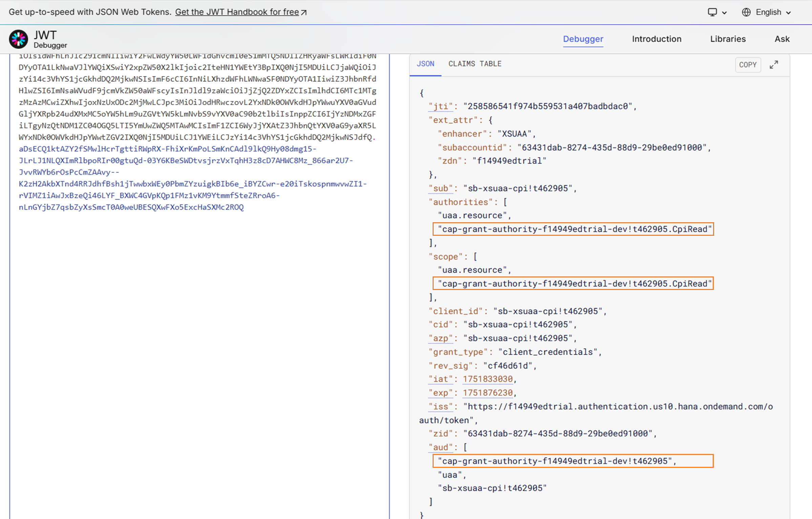Image resolution: width=812 pixels, height=519 pixels.
Task: Click the exp timestamp value 1751876230
Action: [487, 393]
